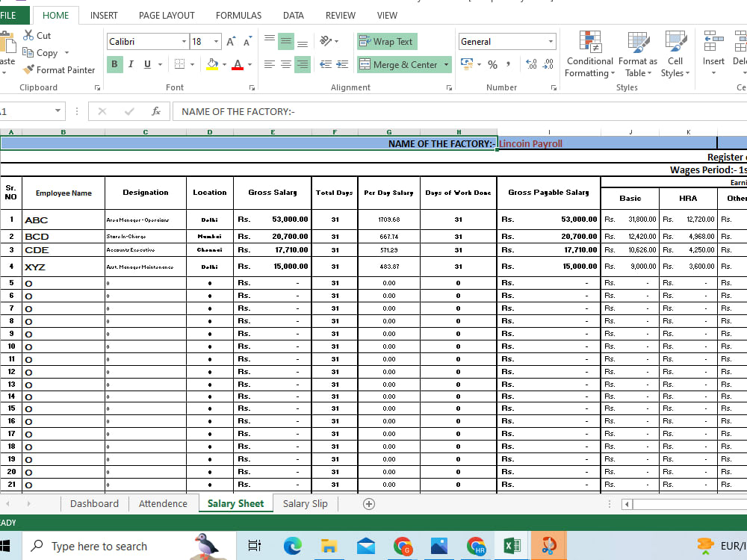Toggle Middle Align for the cell
The image size is (747, 560).
[x=286, y=41]
